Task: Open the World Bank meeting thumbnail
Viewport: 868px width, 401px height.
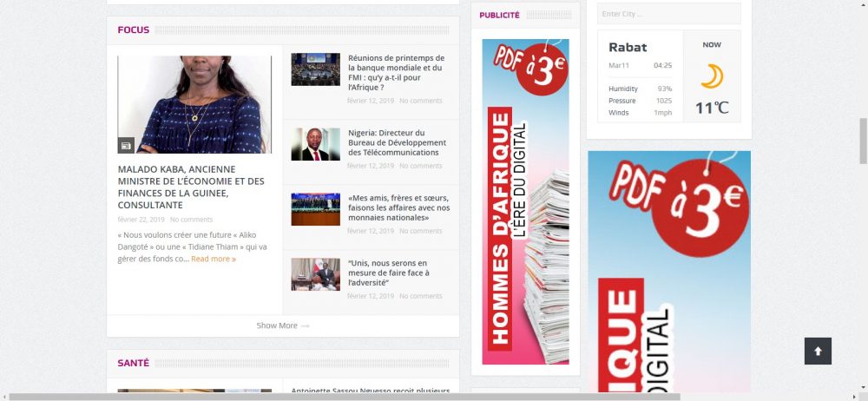Action: point(315,69)
